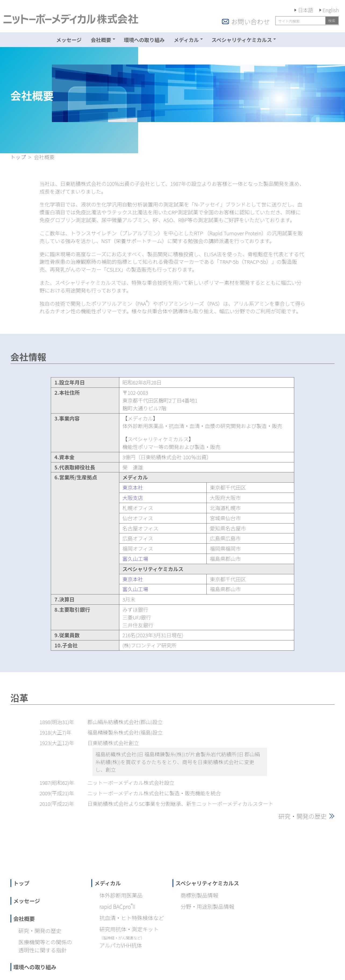
Task: Open メッセージ in navigation bar
Action: point(69,40)
